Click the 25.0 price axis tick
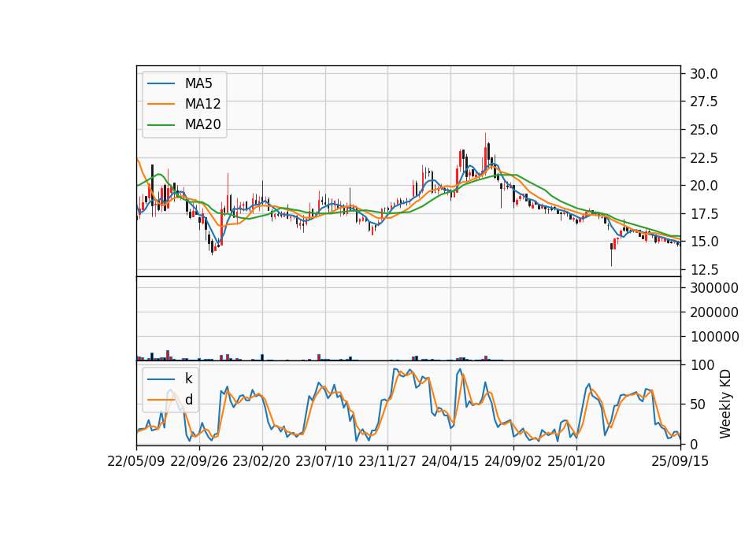Viewport: 756px width, 543px height. point(704,130)
